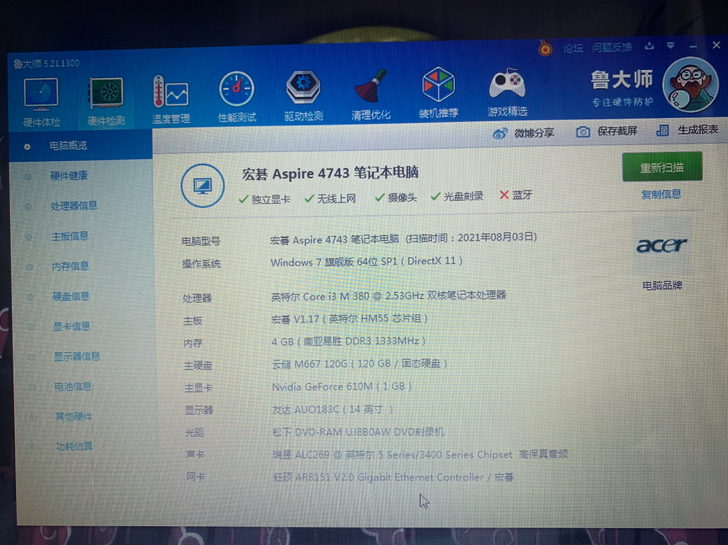
Task: Click 瑞昱 ALC269 sound card text
Action: pyautogui.click(x=421, y=454)
